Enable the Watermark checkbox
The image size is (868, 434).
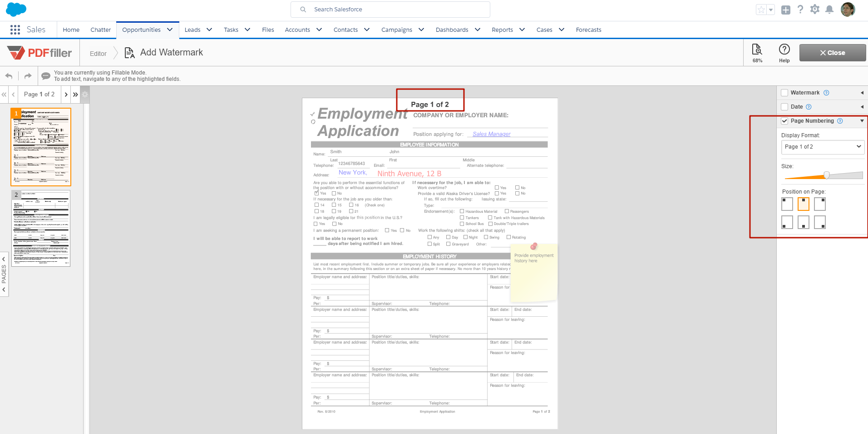(x=784, y=93)
